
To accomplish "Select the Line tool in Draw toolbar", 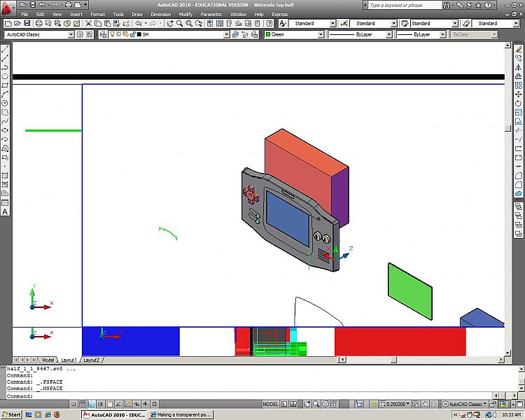I will [x=5, y=49].
